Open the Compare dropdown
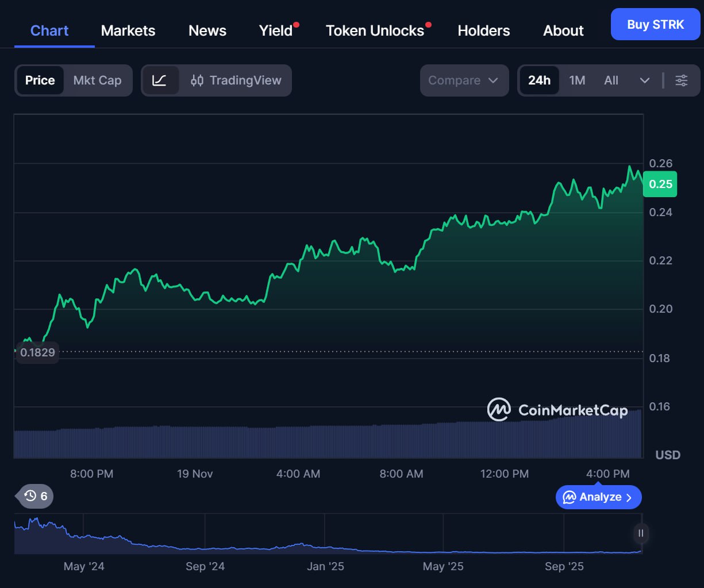 (x=464, y=80)
